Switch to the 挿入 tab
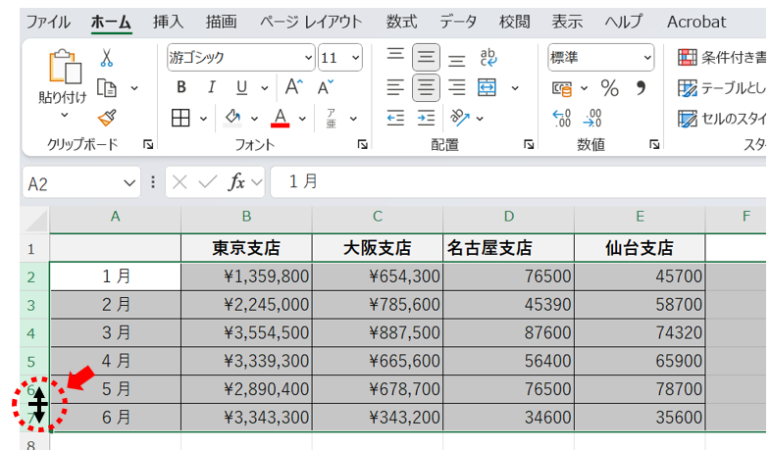This screenshot has width=770, height=450. tap(168, 22)
